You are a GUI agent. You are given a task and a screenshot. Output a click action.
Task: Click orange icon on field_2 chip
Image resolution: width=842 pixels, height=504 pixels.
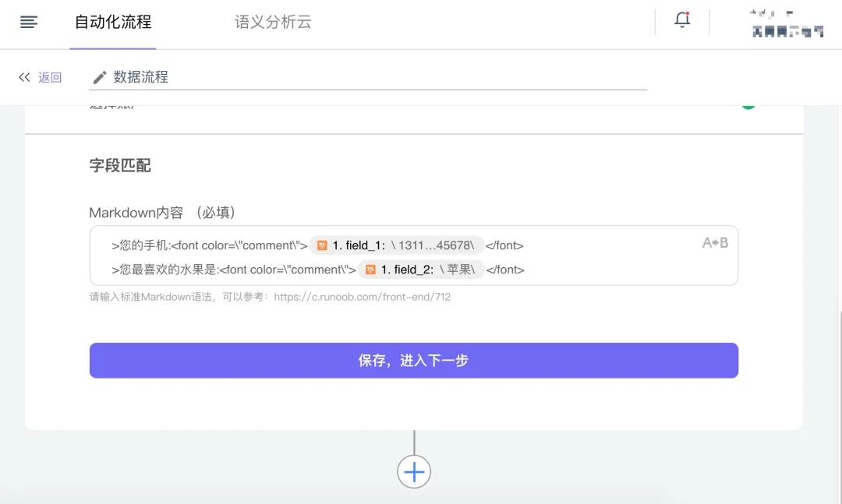pyautogui.click(x=370, y=270)
